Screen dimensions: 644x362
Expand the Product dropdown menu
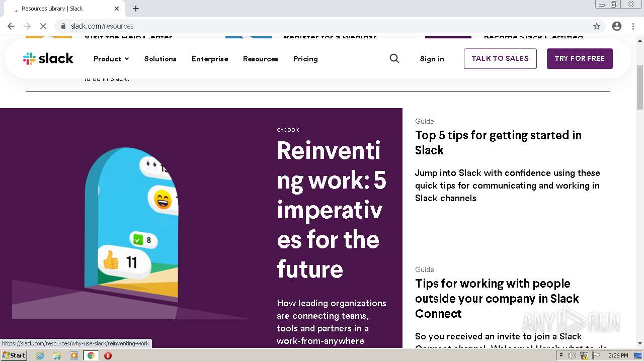tap(111, 59)
